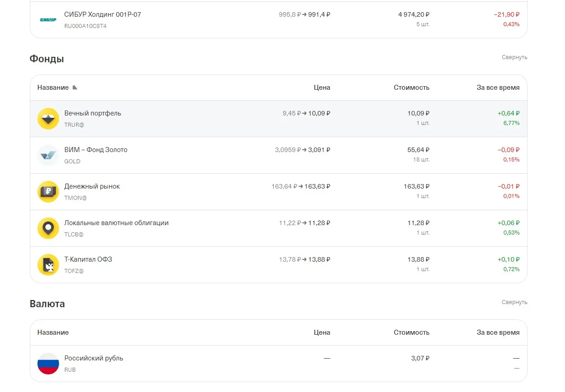Click the Валюта section heading
Screen dimensions: 565x392
(47, 304)
